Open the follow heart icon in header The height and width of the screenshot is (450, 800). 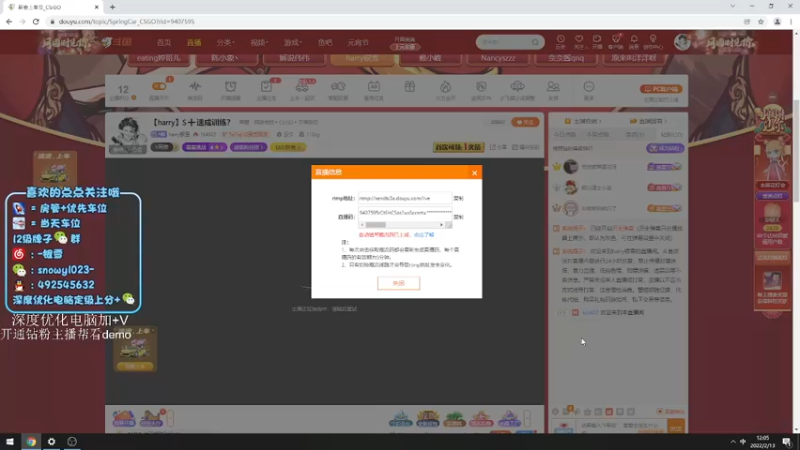(x=579, y=41)
